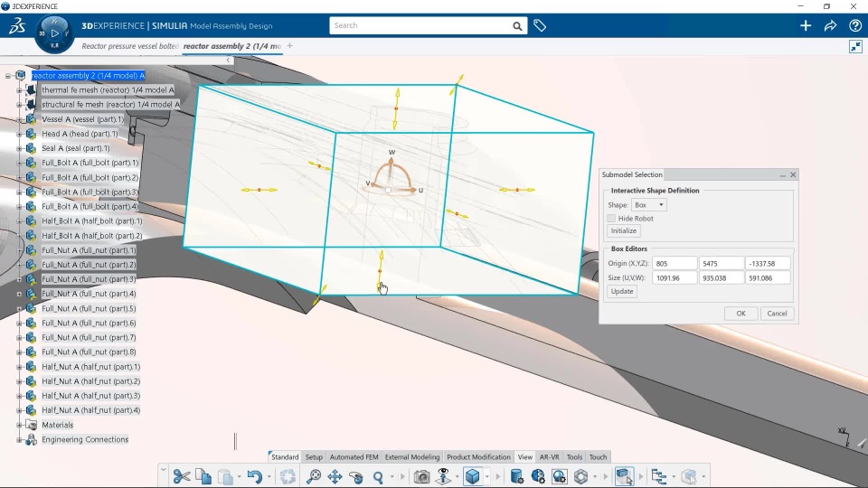The height and width of the screenshot is (488, 868).
Task: Select the Rotate view icon
Action: pyautogui.click(x=356, y=476)
